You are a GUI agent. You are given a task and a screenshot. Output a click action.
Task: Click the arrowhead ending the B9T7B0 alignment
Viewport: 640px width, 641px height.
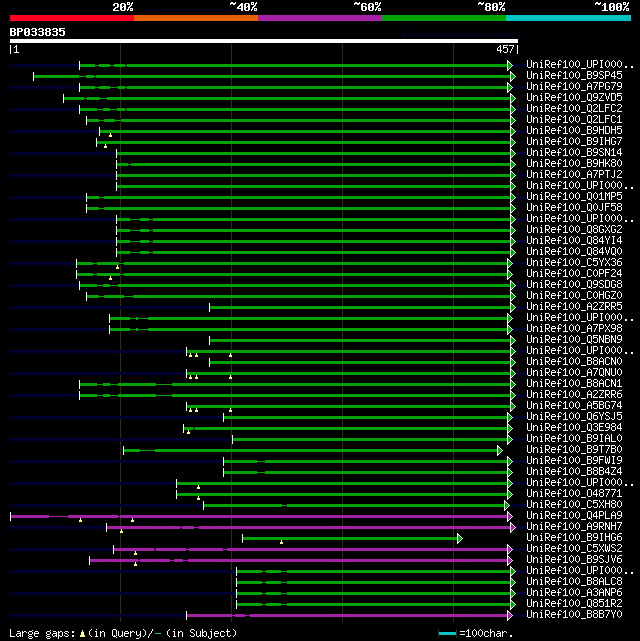[x=500, y=450]
